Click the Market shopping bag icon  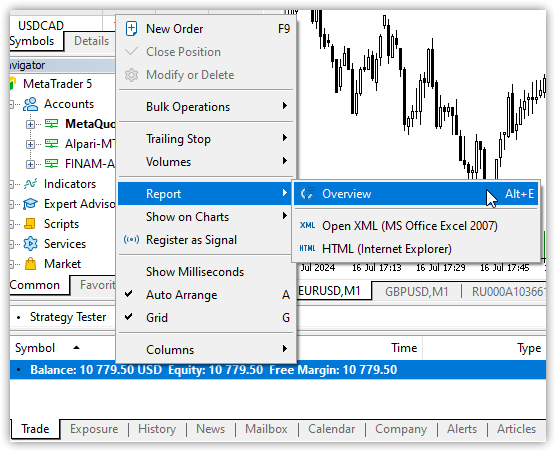point(30,264)
